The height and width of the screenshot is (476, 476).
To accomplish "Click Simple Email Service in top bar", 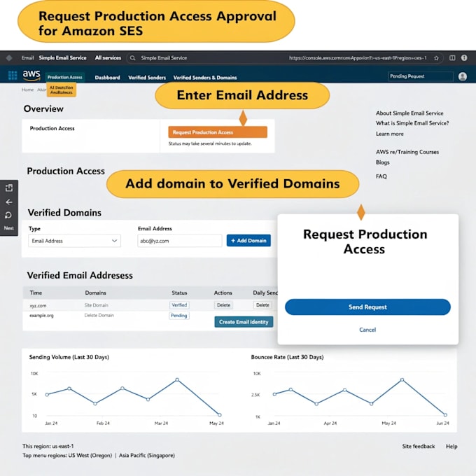I will click(62, 57).
